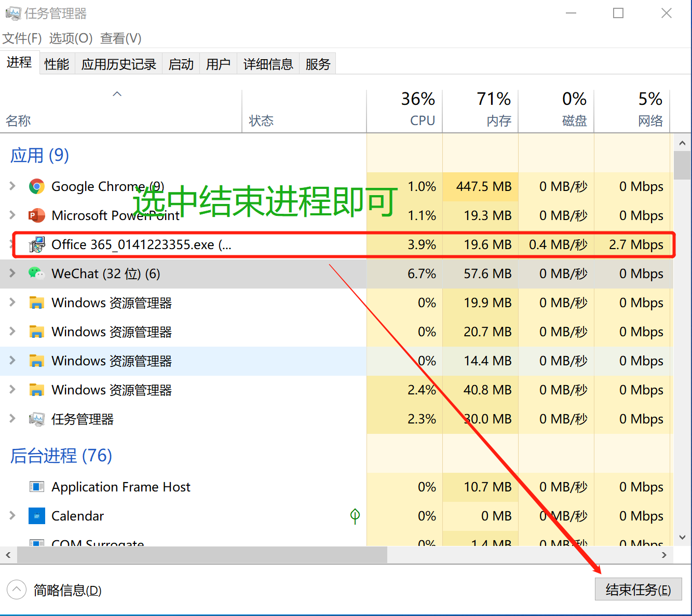Sort by the 磁盘 column header
Screen dimensions: 692x616
point(556,111)
